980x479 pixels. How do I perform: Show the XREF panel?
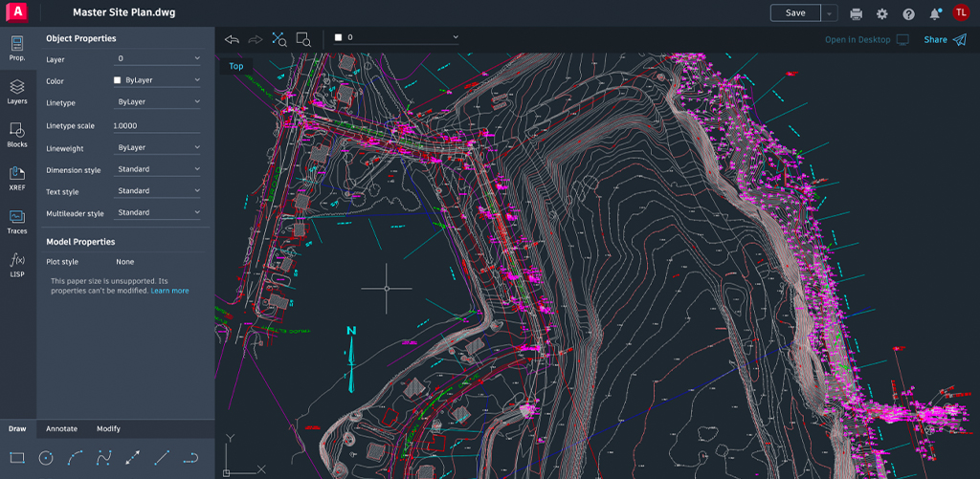tap(17, 178)
